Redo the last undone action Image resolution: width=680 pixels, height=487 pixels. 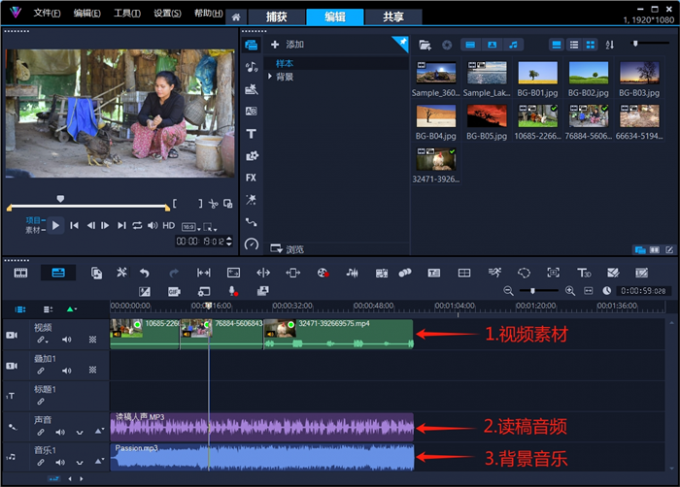point(173,273)
